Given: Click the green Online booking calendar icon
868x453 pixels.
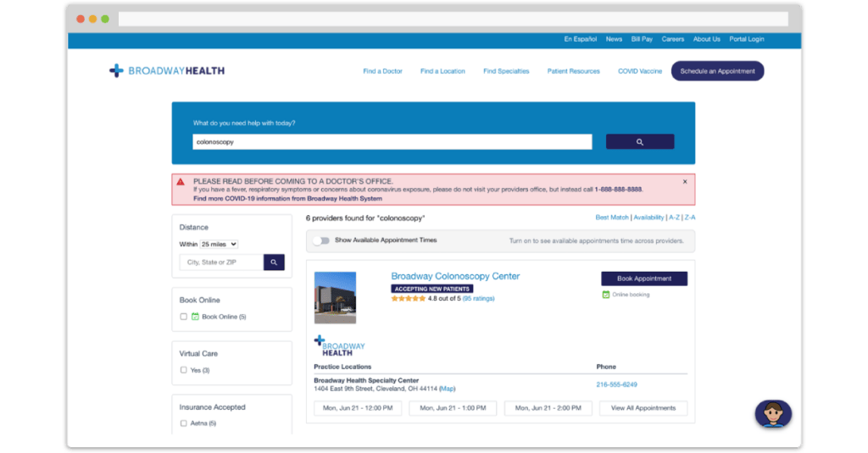Looking at the screenshot, I should point(605,295).
